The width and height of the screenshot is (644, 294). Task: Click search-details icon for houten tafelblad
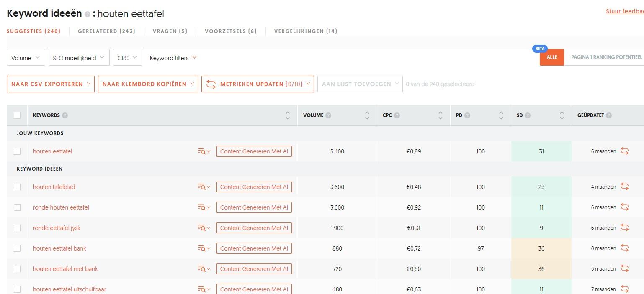(204, 187)
